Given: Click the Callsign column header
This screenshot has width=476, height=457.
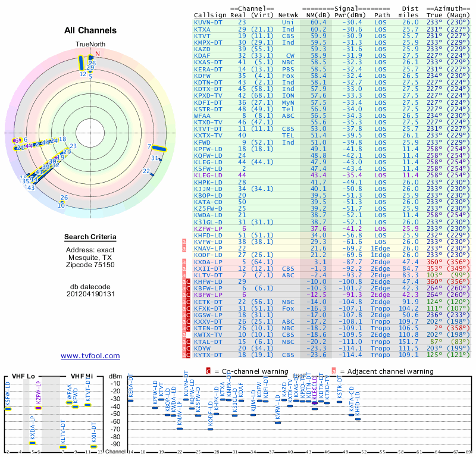Looking at the screenshot, I should click(209, 15).
